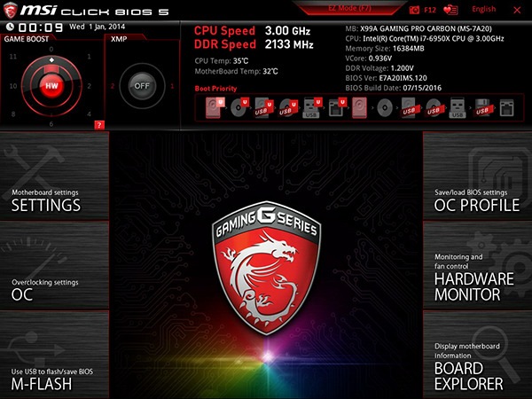This screenshot has height=399, width=532.
Task: Select legacy USB CD/DVD boot device
Action: 434,107
